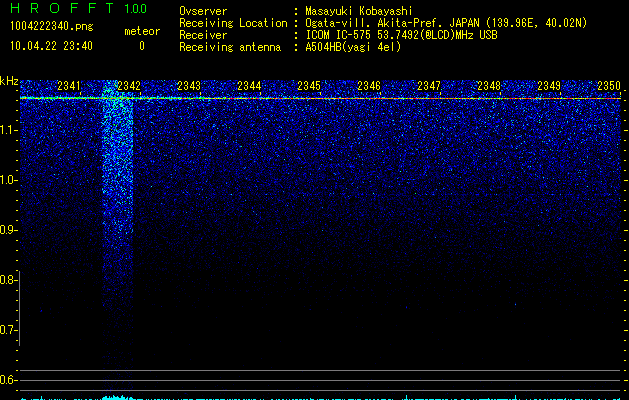Viewport: 629px width, 400px height.
Task: Select antenna value A504HB(yagi 4el)
Action: coord(353,47)
